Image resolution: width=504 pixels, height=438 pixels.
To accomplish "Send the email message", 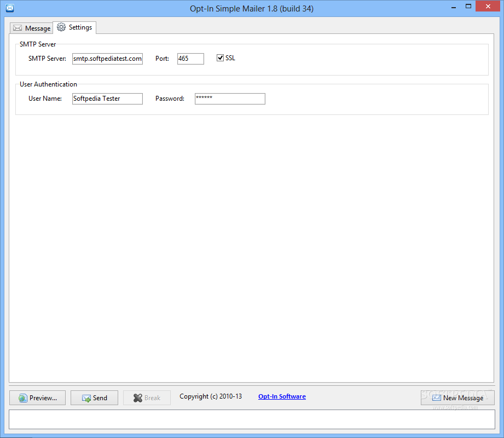I will (94, 398).
